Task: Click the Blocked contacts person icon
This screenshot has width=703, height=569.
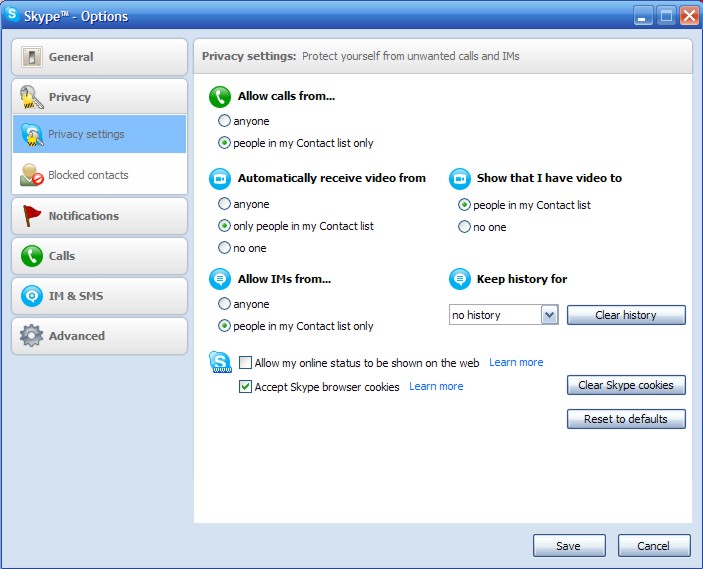Action: tap(31, 175)
